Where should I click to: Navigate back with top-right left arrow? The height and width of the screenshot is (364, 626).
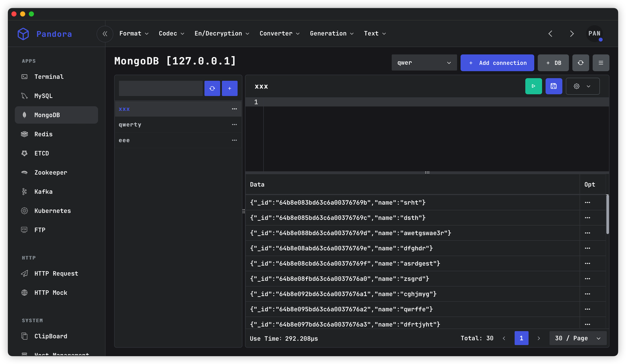pos(550,34)
